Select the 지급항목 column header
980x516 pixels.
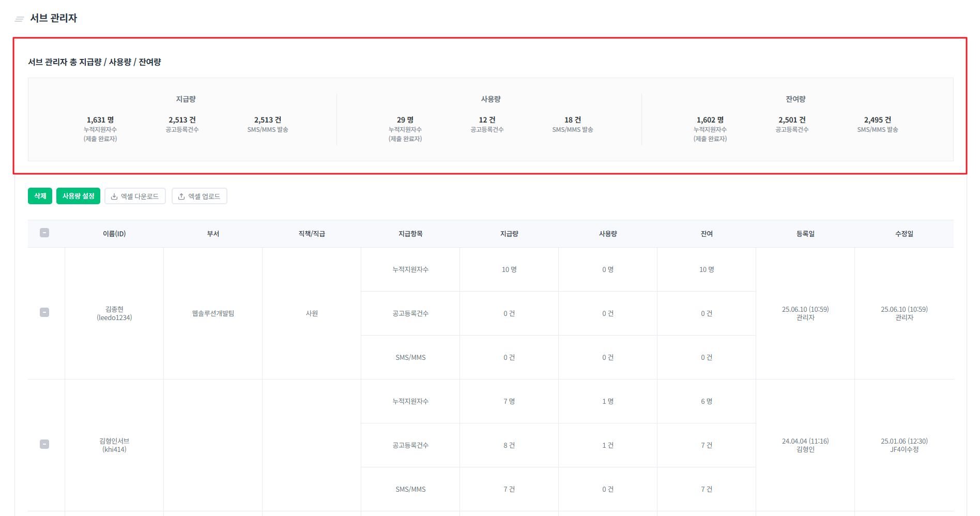pos(410,234)
